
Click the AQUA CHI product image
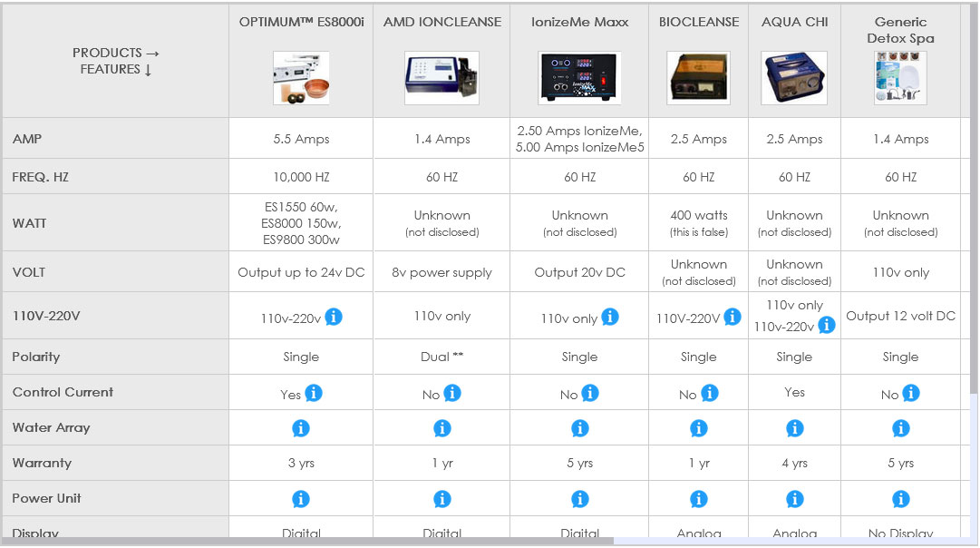pos(794,78)
